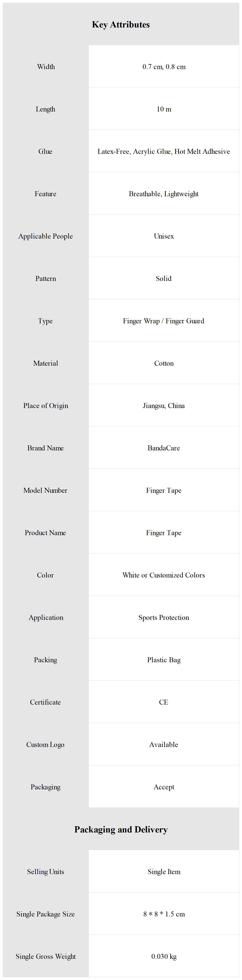Select the BandaCare brand name
242x980 pixels.
pyautogui.click(x=164, y=448)
